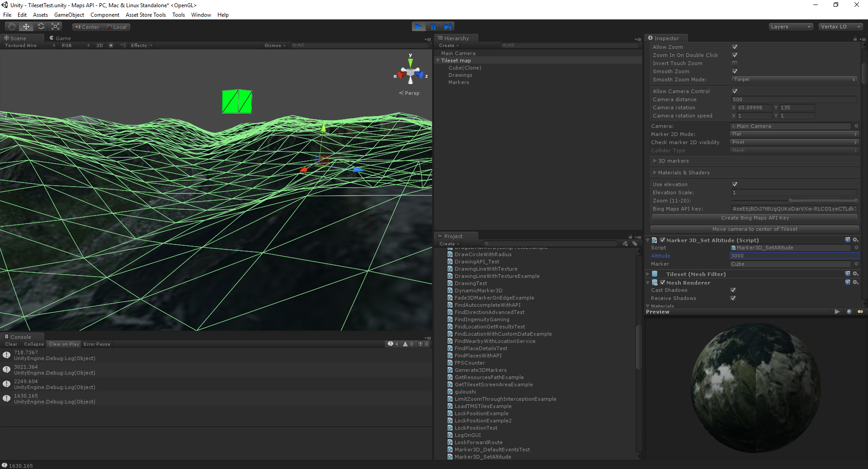Open the Asset Store Tools menu
Screen dimensions: 868x469
[x=146, y=15]
